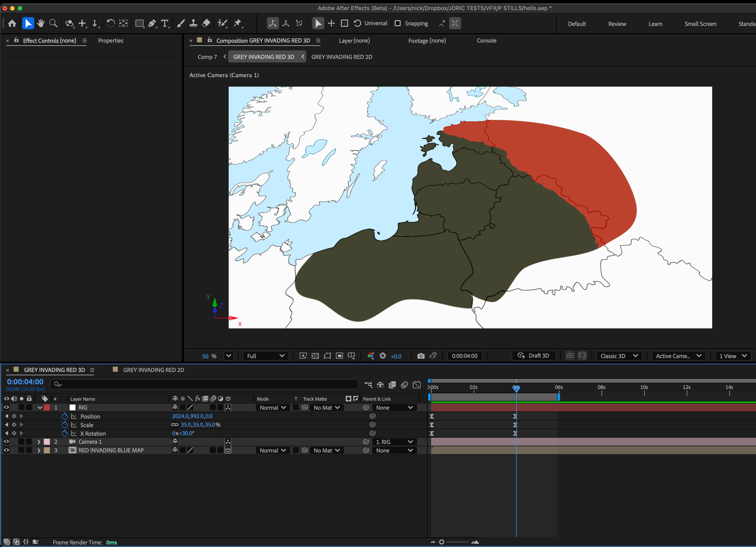This screenshot has height=547, width=756.
Task: Open the Full resolution dropdown
Action: (265, 356)
